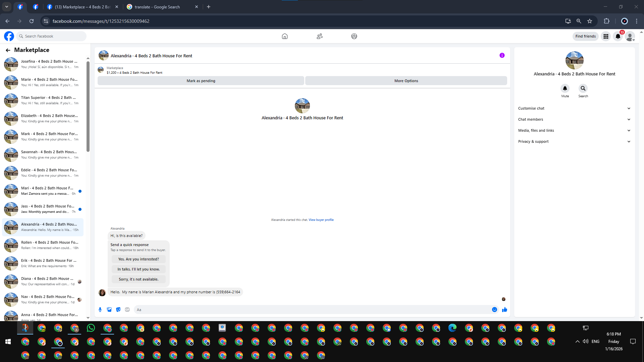This screenshot has width=644, height=362.
Task: Select quick response "Sorry, it's not available."
Action: coord(139,279)
